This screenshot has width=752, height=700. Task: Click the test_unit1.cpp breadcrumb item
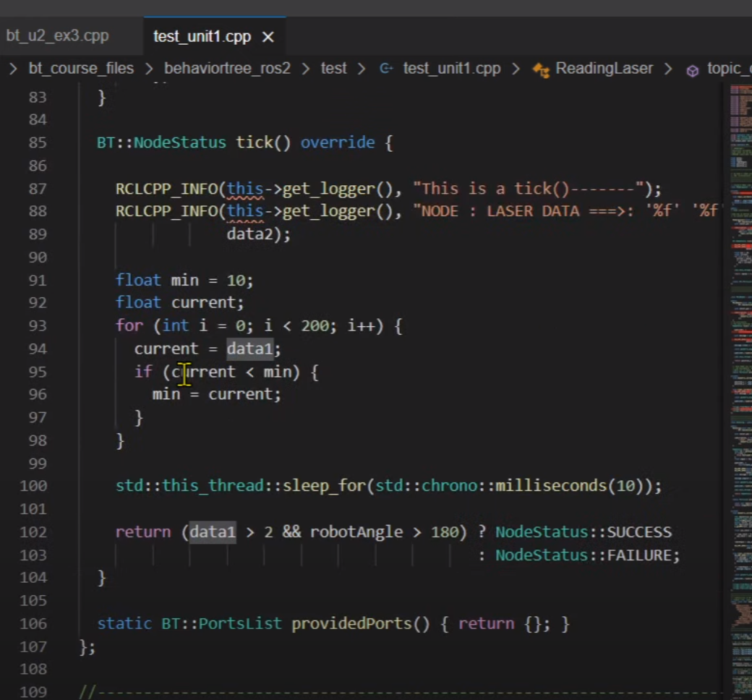(x=451, y=69)
